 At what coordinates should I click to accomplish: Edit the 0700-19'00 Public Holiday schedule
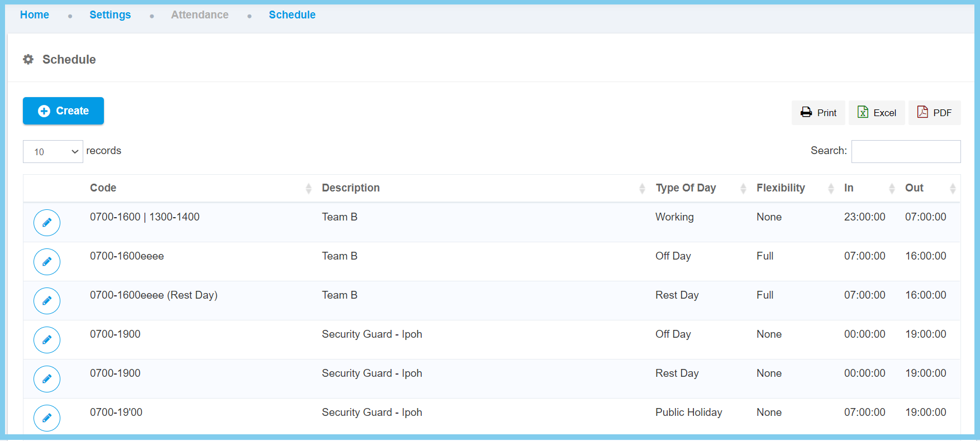pyautogui.click(x=47, y=418)
